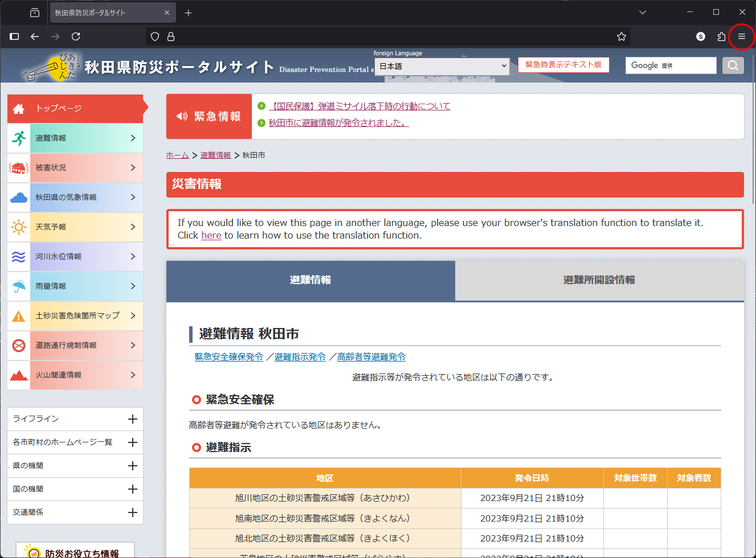Screen dimensions: 756x558
Task: Close the 秋田県防災ポータルサイト tab
Action: (167, 13)
